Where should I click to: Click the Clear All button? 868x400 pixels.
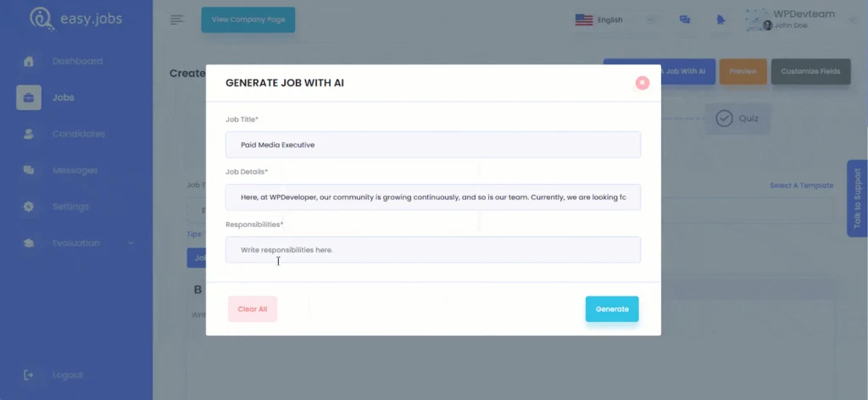pos(253,308)
